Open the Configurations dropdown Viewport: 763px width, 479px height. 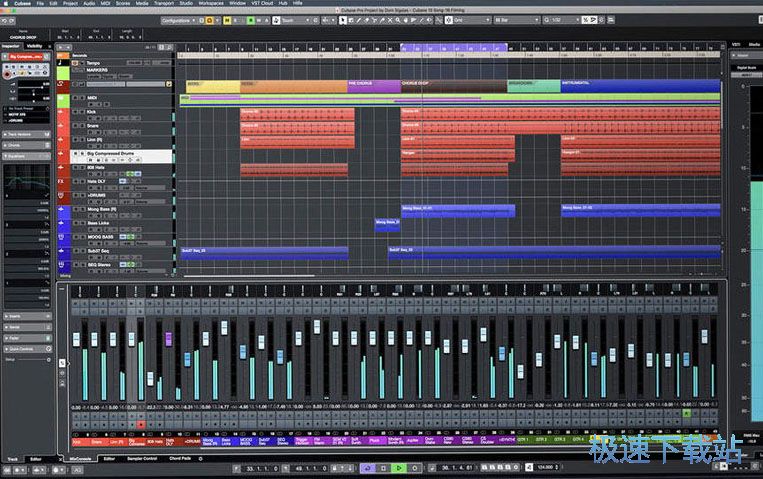(x=178, y=20)
